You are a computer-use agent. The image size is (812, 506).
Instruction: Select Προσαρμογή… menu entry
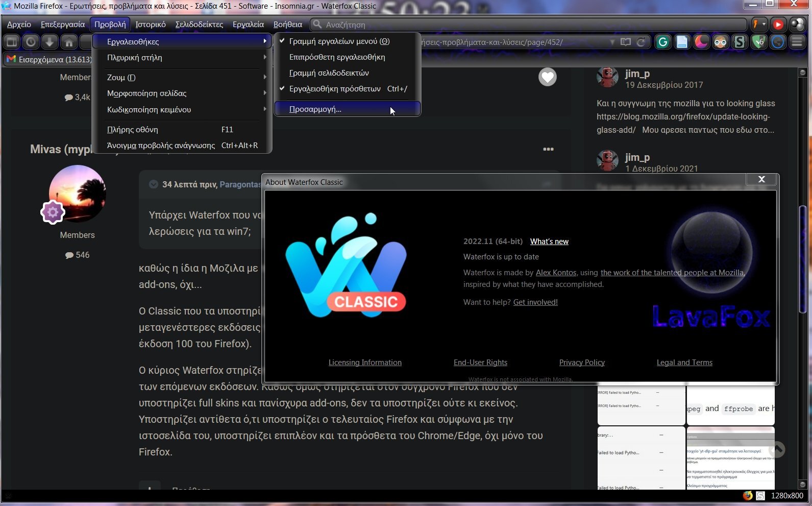(348, 109)
